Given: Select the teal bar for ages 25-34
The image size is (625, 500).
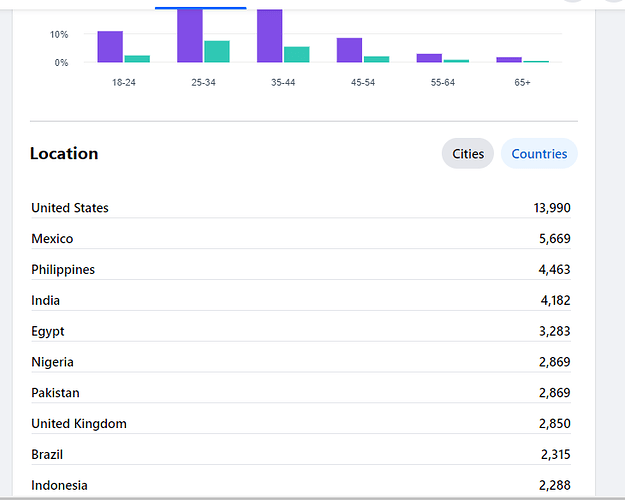Looking at the screenshot, I should (x=217, y=52).
